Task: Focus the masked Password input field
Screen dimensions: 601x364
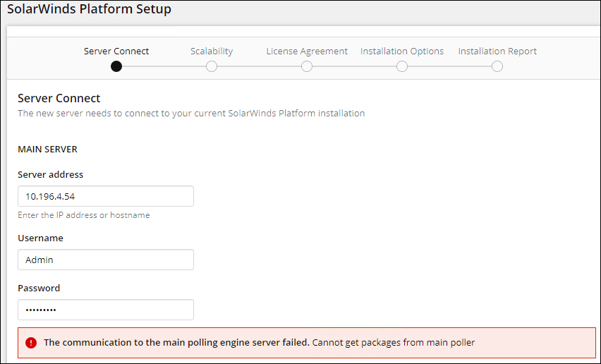Action: (106, 310)
